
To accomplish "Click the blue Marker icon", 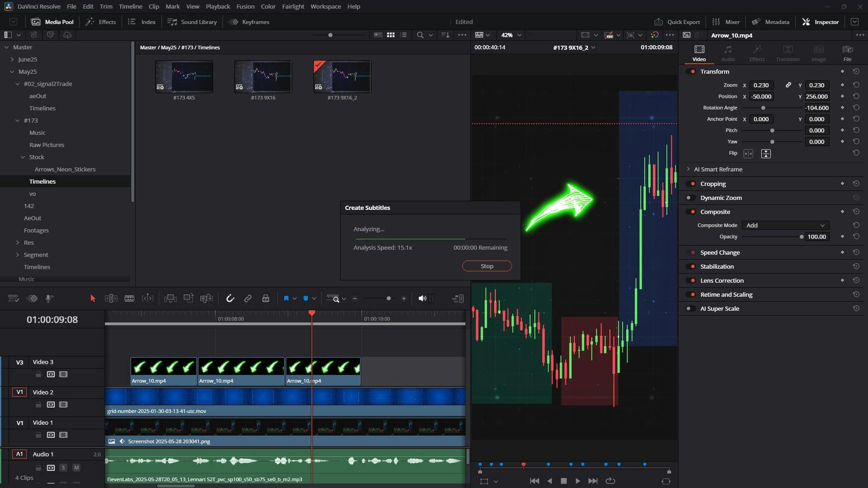I will [306, 298].
